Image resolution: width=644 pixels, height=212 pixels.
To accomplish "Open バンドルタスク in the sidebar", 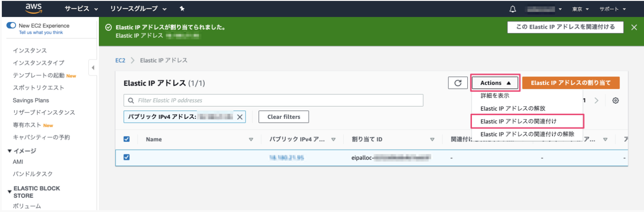I will pos(33,174).
